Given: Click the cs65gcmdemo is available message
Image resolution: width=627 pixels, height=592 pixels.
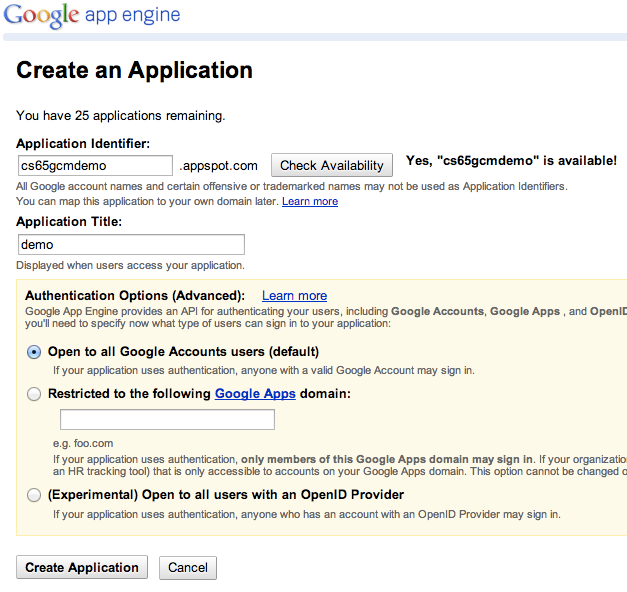Looking at the screenshot, I should coord(508,160).
